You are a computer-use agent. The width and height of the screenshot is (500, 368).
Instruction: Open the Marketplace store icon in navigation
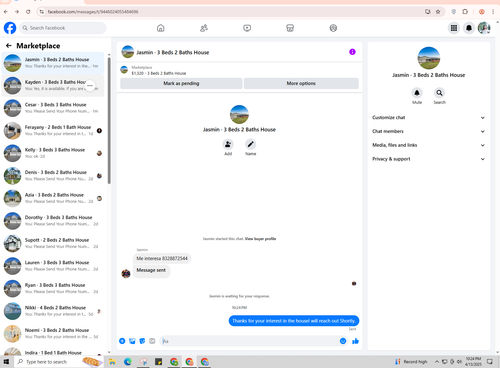tap(290, 28)
